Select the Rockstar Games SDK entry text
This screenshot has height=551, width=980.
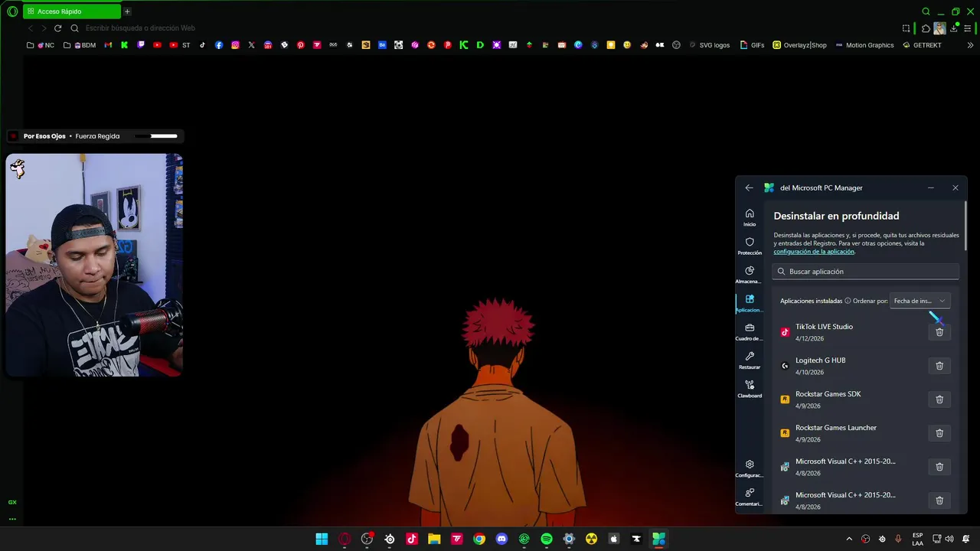click(828, 394)
